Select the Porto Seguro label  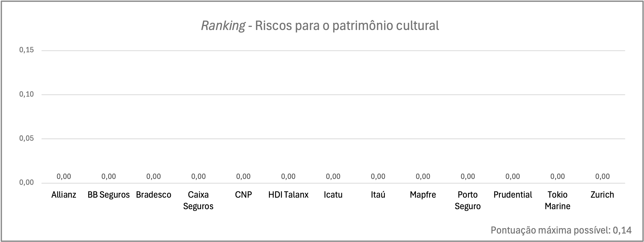468,200
